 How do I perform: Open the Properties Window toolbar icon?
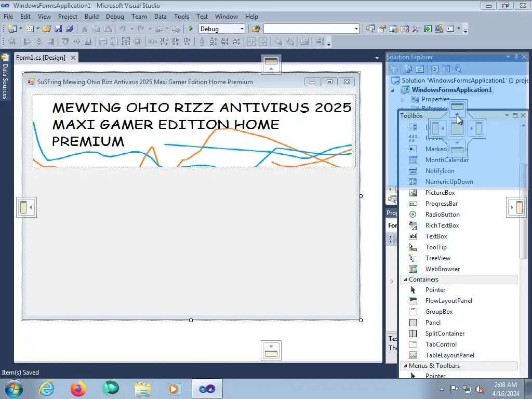click(x=382, y=29)
